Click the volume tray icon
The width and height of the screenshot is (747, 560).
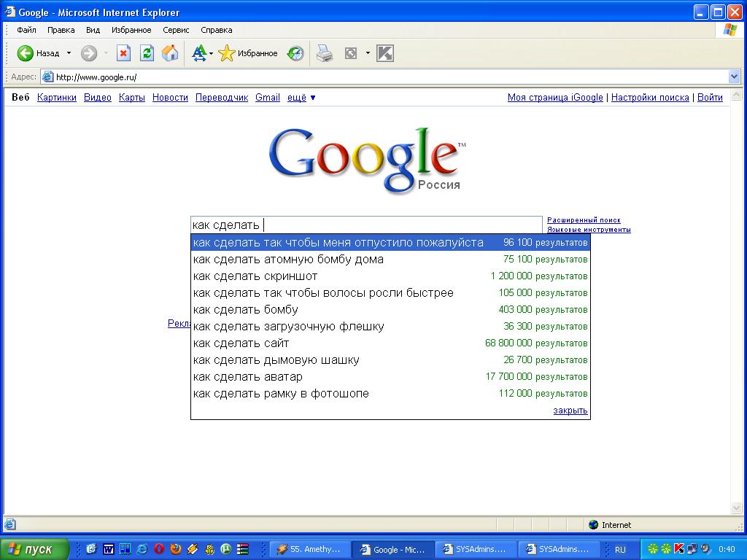(705, 549)
